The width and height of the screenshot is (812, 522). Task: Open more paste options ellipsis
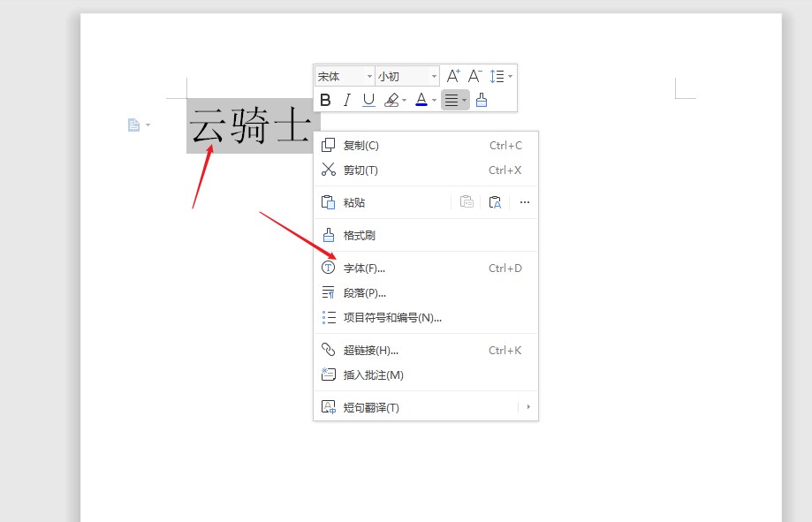525,202
